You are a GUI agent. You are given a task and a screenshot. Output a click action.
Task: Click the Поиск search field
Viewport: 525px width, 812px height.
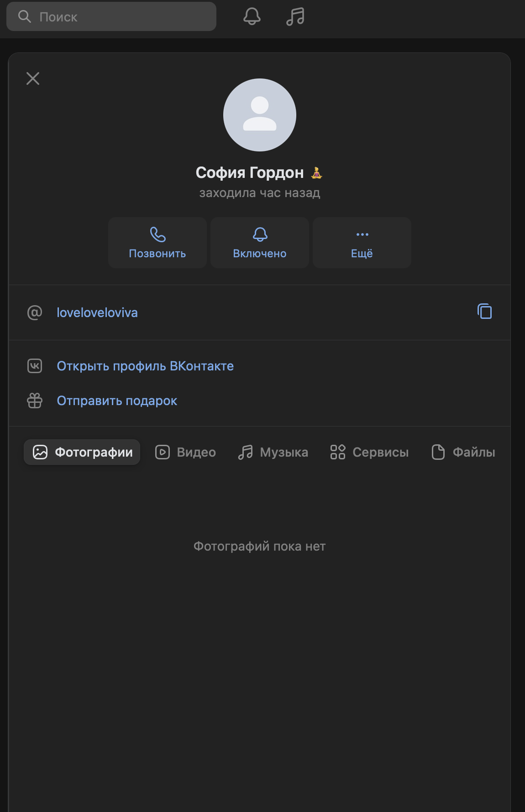tap(111, 17)
